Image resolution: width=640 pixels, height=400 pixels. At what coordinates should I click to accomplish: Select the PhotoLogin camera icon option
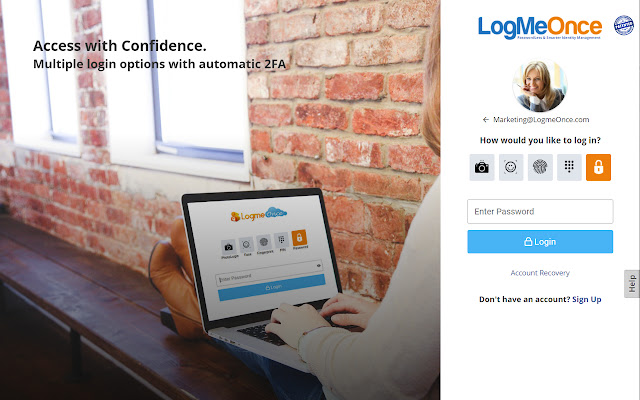click(482, 167)
